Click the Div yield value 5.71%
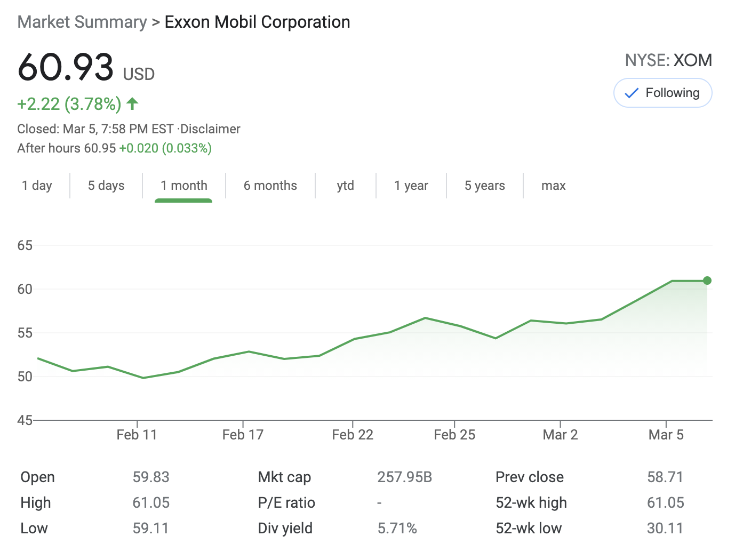Screen dimensions: 735x560 [x=397, y=528]
